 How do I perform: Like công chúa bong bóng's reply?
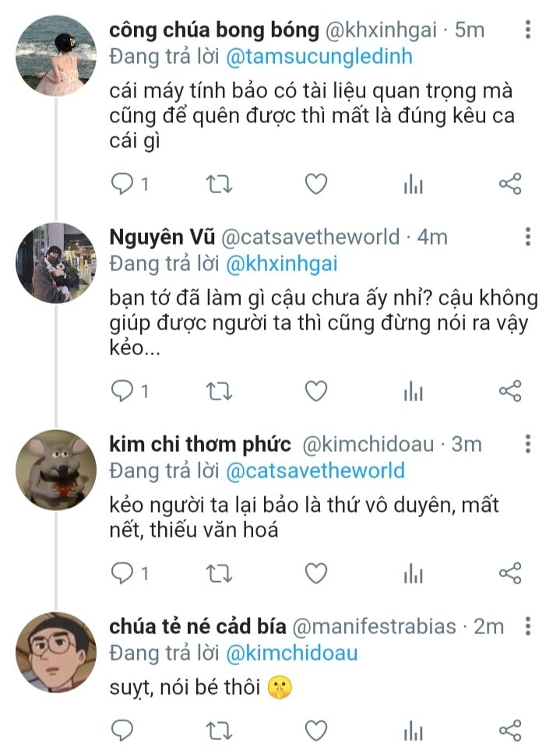coord(315,184)
